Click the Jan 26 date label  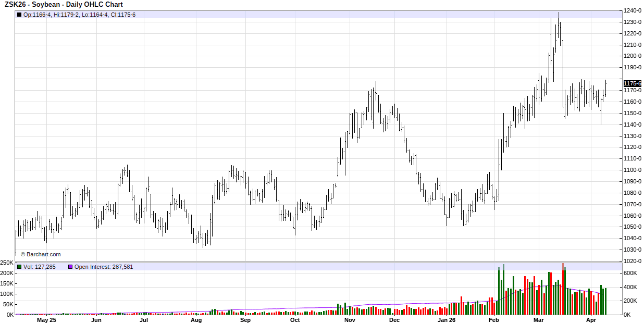(x=447, y=320)
